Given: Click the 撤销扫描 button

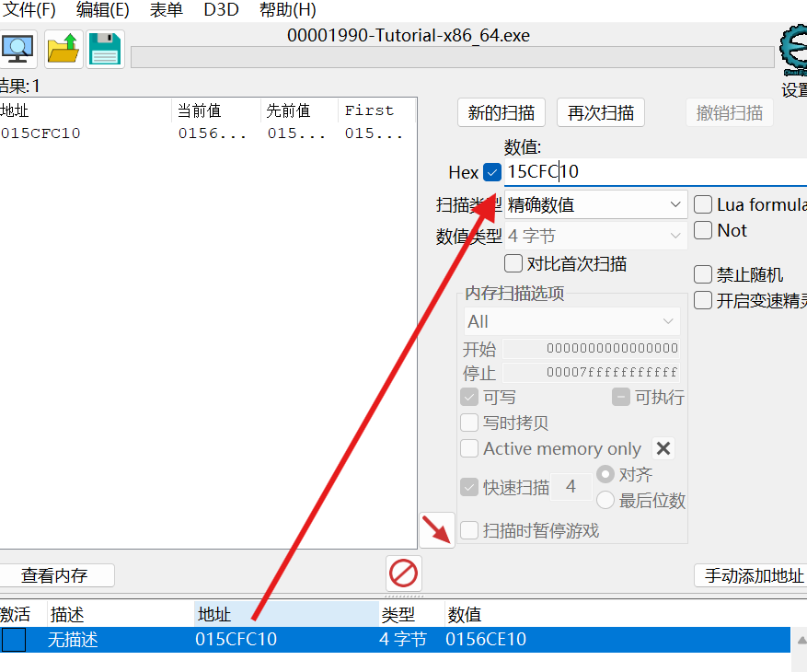Looking at the screenshot, I should tap(730, 112).
